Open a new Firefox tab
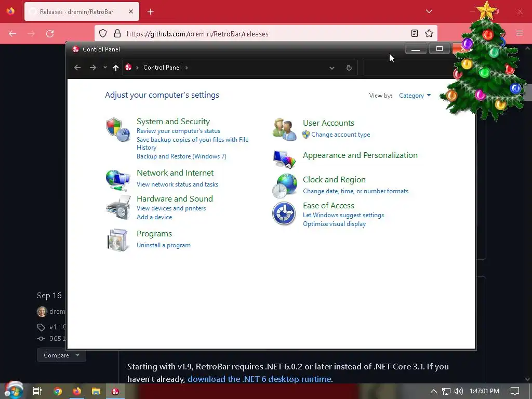This screenshot has width=532, height=399. tap(151, 12)
